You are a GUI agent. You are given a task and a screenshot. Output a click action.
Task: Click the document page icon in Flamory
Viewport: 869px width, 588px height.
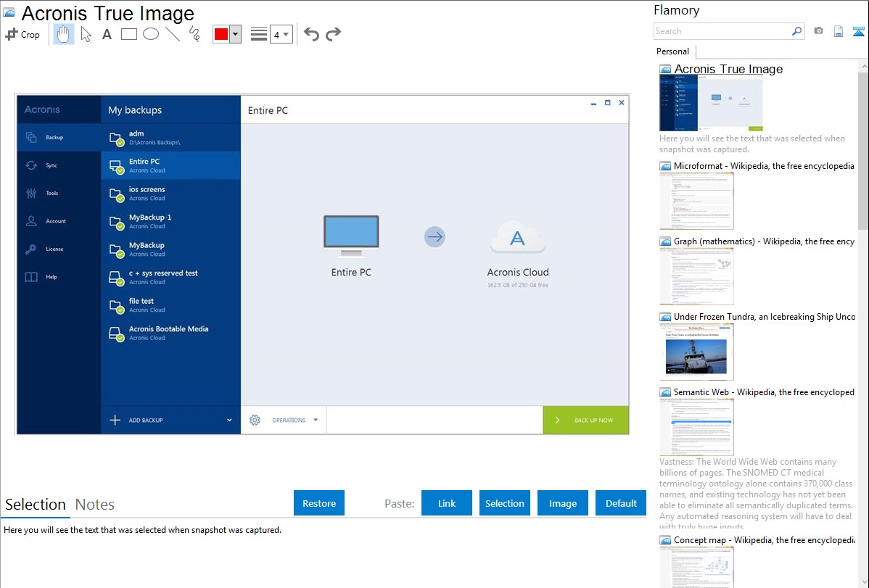[839, 32]
